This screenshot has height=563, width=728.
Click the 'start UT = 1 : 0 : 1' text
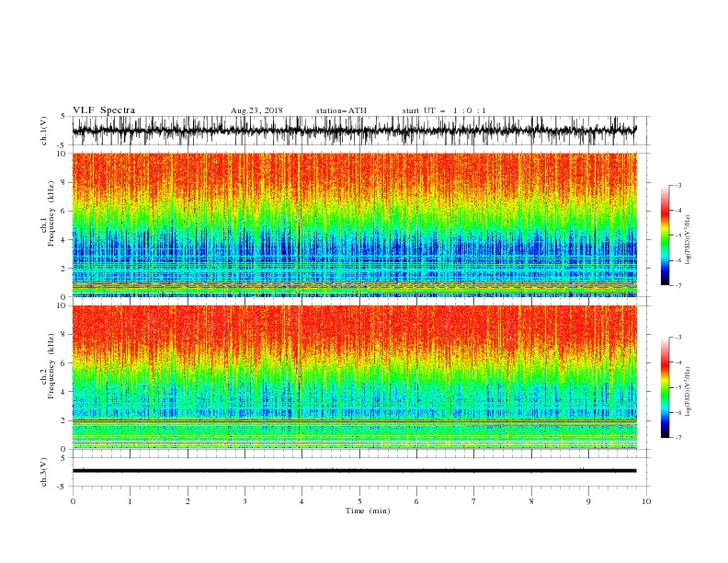click(444, 110)
